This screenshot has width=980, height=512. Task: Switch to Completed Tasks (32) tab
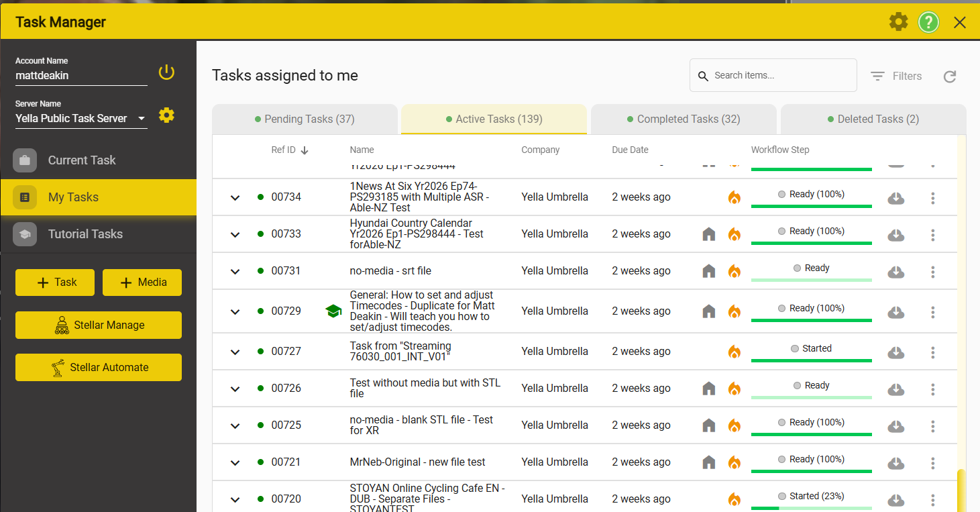(x=684, y=119)
